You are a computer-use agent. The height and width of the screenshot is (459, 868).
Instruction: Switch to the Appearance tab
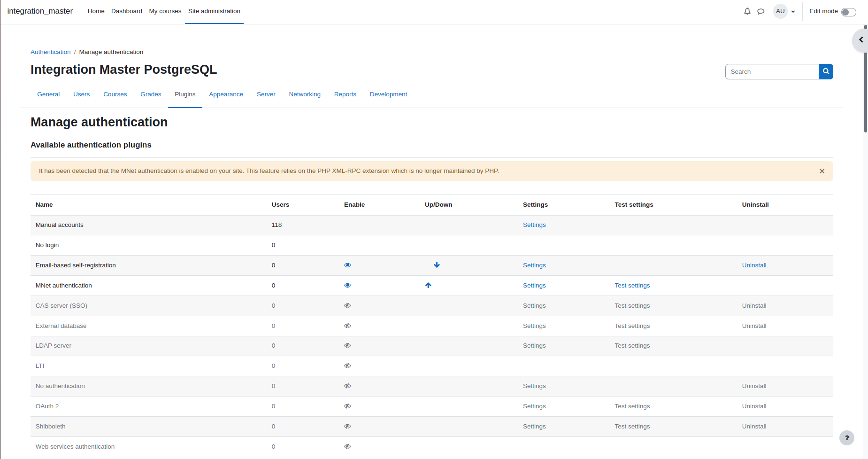pyautogui.click(x=226, y=94)
